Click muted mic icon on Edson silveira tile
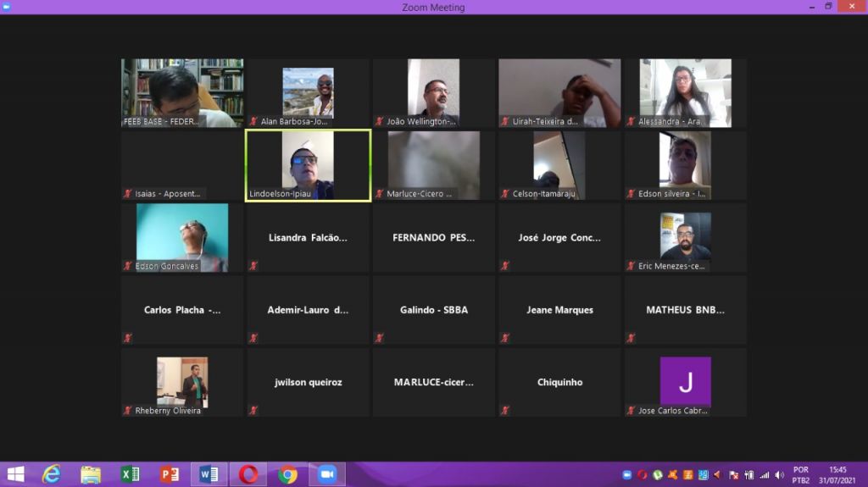The height and width of the screenshot is (487, 868). coord(631,194)
